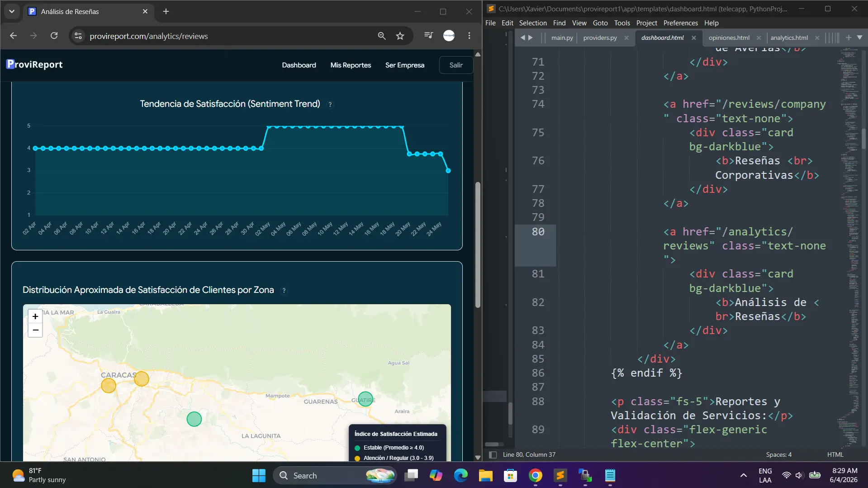This screenshot has height=488, width=868.
Task: Open Sublime Text side bar toggle in status bar
Action: coord(493,455)
